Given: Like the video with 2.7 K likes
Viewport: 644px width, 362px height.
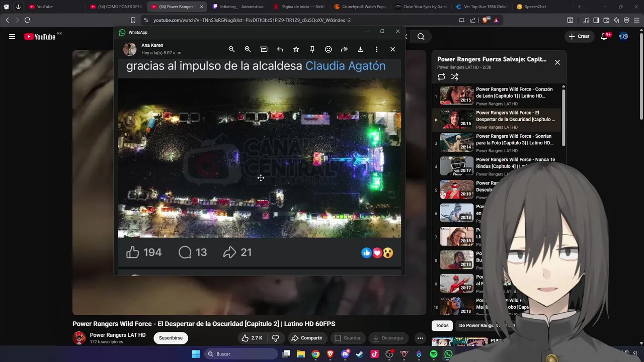Looking at the screenshot, I should [252, 338].
